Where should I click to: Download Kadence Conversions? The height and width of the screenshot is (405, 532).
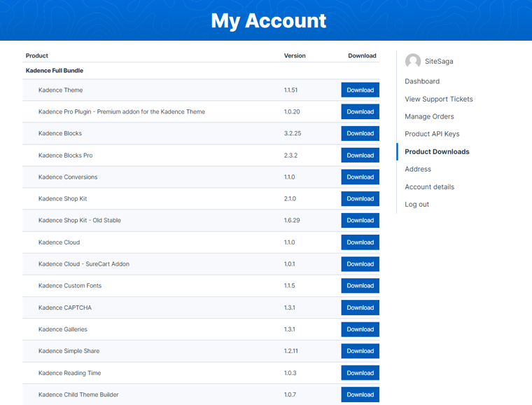[360, 177]
